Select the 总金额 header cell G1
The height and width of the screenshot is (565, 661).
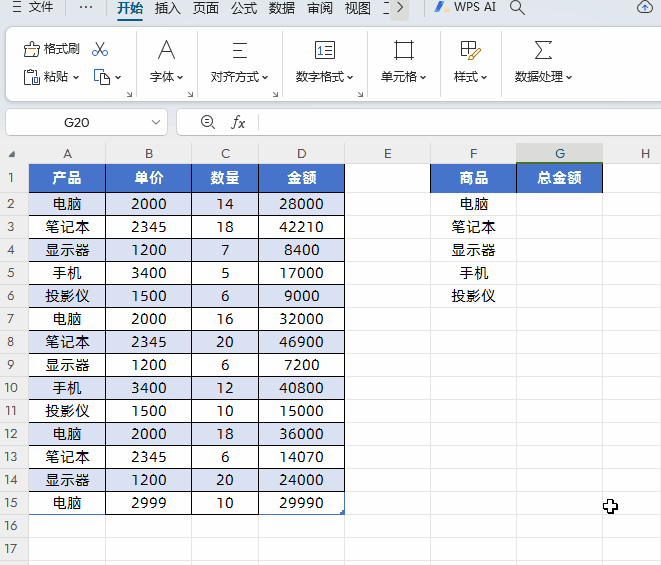559,178
